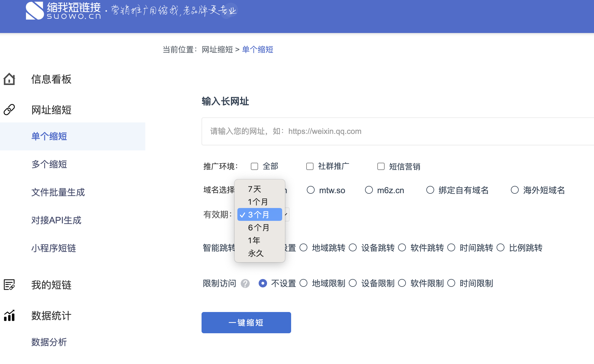Screen dimensions: 594x364
Task: Click the question mark help icon next to 限制访问
Action: tap(245, 283)
